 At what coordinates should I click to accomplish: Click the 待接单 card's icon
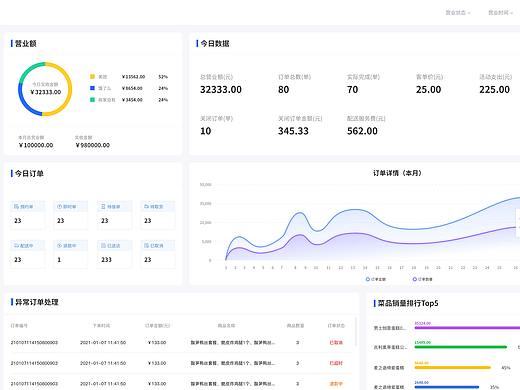click(x=103, y=207)
